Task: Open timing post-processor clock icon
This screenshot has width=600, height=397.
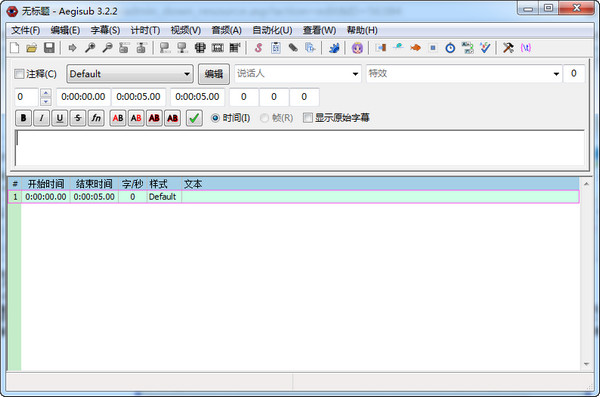Action: tap(450, 48)
